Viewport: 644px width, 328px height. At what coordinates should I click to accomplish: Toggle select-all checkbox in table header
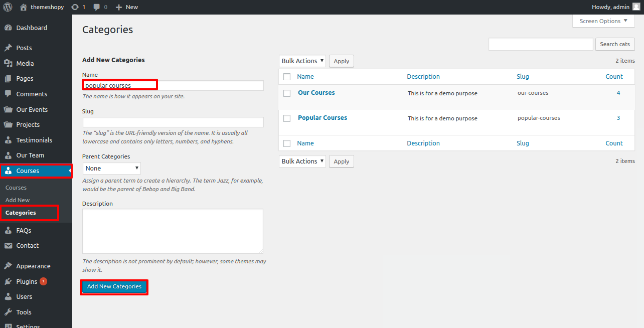[287, 77]
